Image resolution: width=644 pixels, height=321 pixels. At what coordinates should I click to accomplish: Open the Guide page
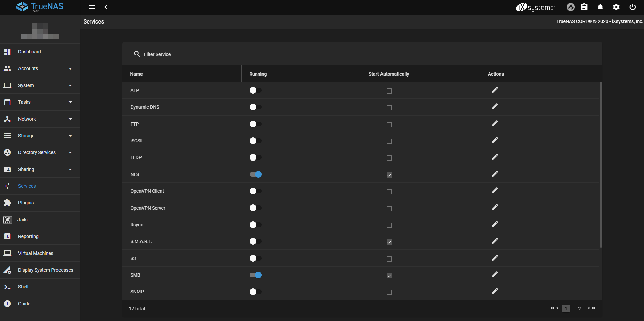coord(24,304)
